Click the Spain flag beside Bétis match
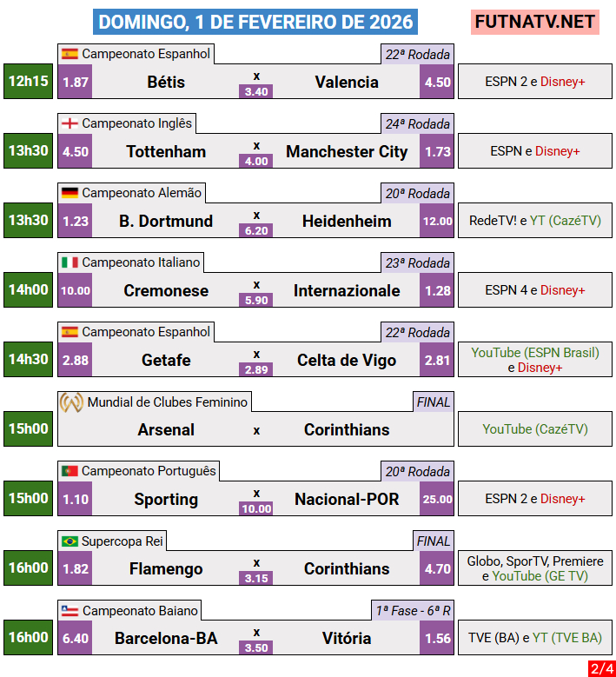This screenshot has height=677, width=616. coord(70,54)
